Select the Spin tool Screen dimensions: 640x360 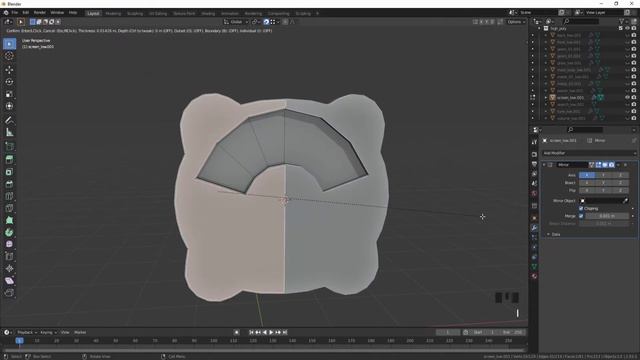[x=9, y=232]
